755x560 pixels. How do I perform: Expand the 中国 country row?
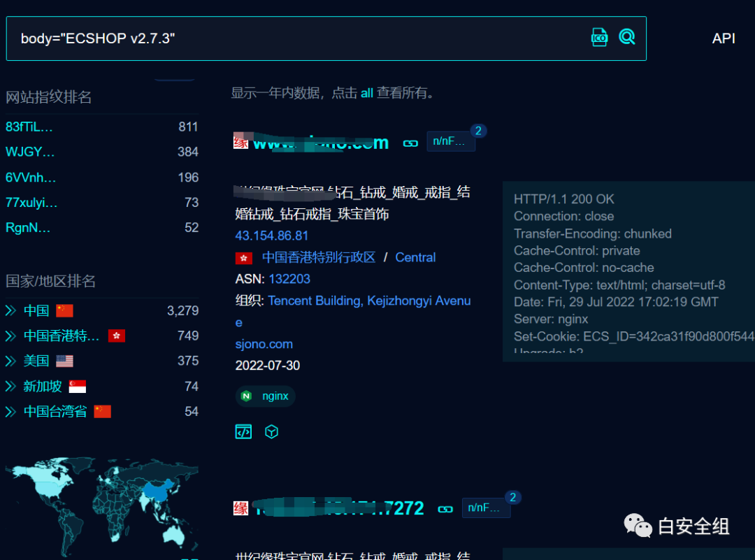(x=10, y=310)
